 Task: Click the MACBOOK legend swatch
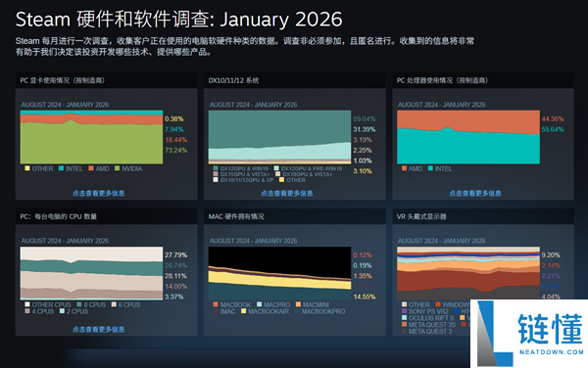click(x=216, y=304)
